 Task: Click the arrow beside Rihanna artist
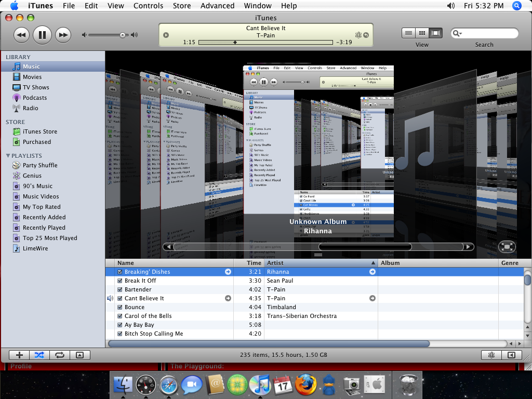click(373, 272)
